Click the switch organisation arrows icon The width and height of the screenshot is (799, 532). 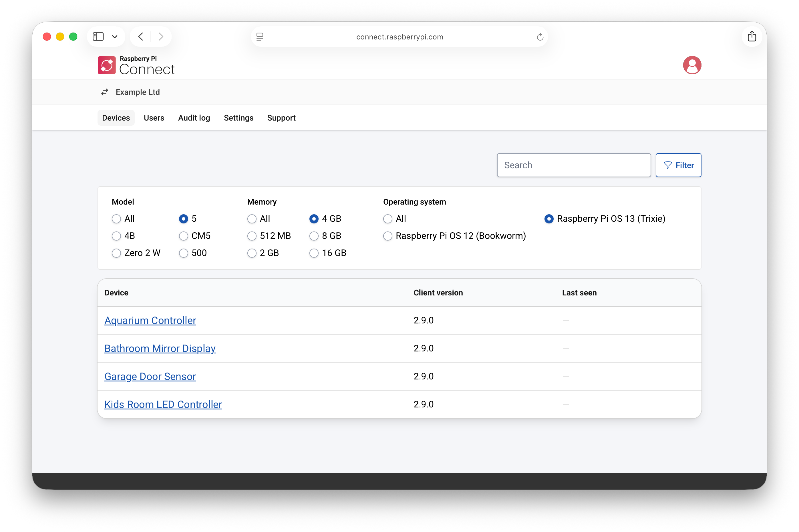click(x=105, y=92)
